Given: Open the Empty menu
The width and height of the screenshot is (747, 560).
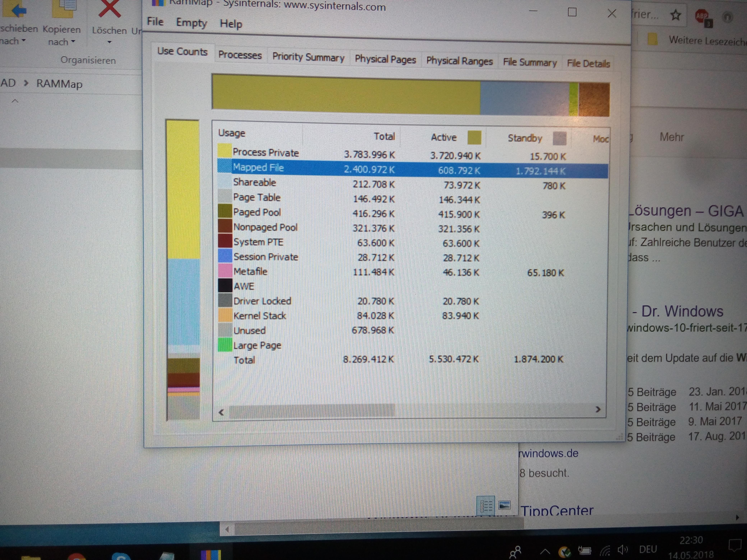Looking at the screenshot, I should tap(191, 23).
